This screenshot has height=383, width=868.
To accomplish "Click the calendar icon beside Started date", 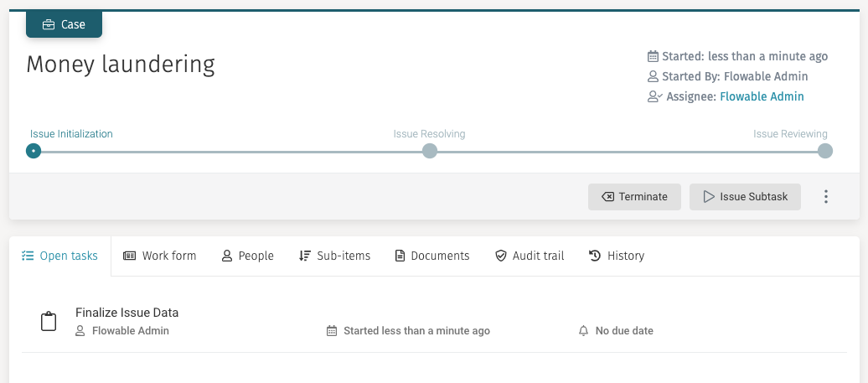I will (x=654, y=57).
